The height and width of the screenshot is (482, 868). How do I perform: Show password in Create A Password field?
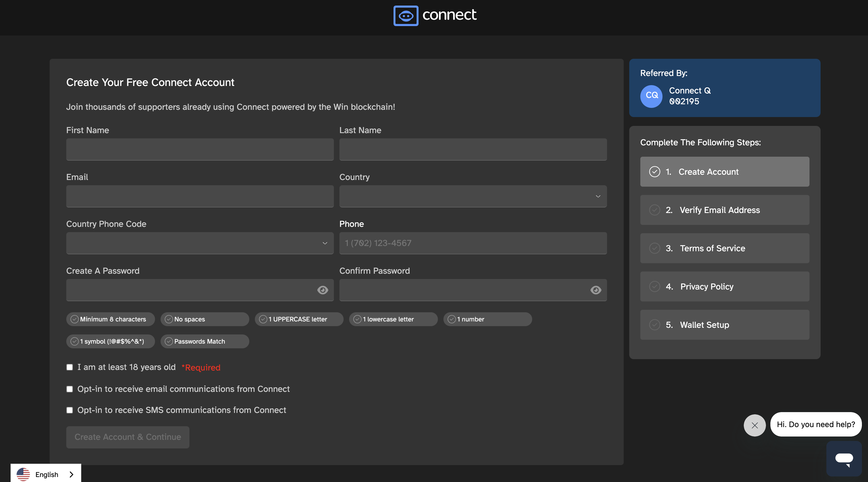pyautogui.click(x=323, y=290)
